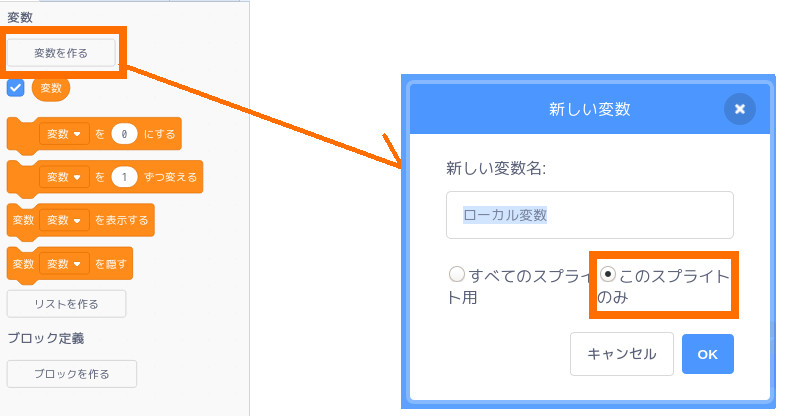Click the 変数を作る button

61,53
